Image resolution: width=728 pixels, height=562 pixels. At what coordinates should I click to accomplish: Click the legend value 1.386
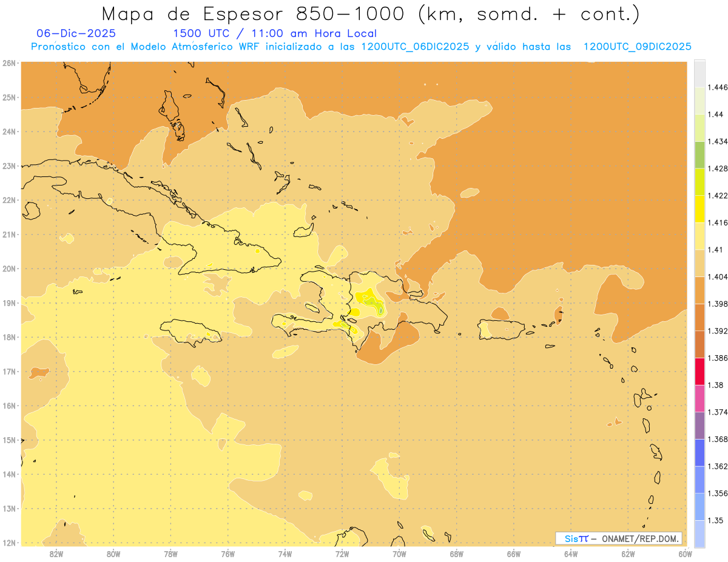(x=718, y=358)
